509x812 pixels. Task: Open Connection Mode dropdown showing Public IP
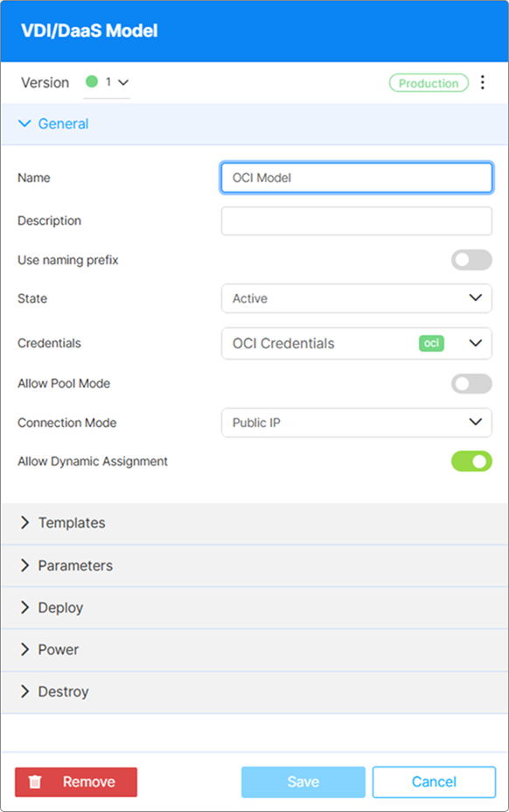click(356, 423)
